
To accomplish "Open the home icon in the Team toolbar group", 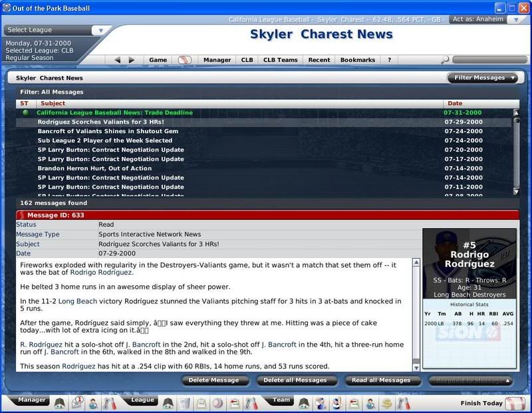I will 304,404.
